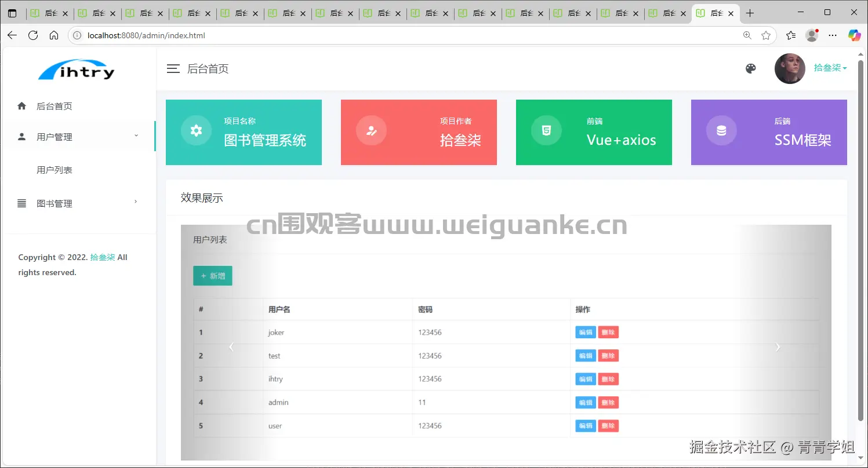
Task: Click the HTML5 icon on the Vue+axios card
Action: [x=546, y=130]
